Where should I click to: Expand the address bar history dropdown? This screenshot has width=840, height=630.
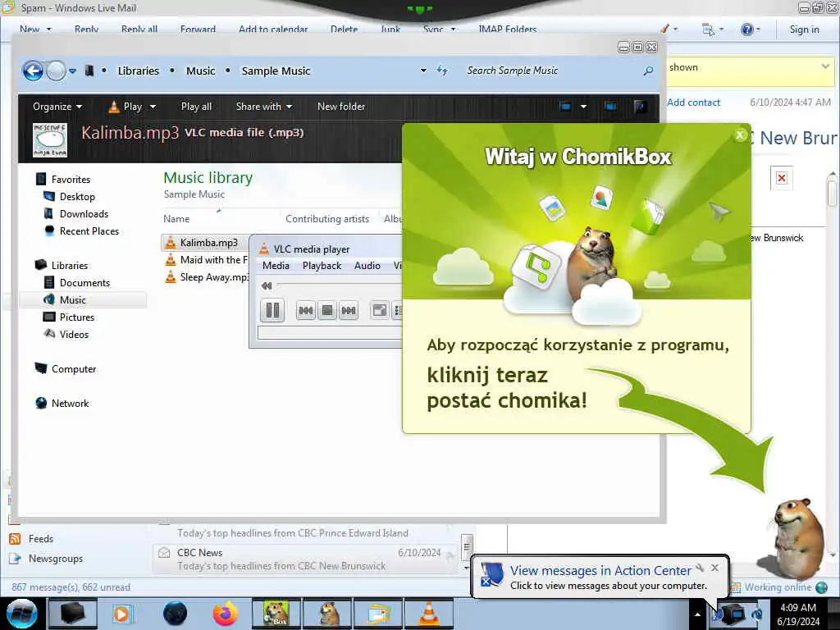point(423,71)
